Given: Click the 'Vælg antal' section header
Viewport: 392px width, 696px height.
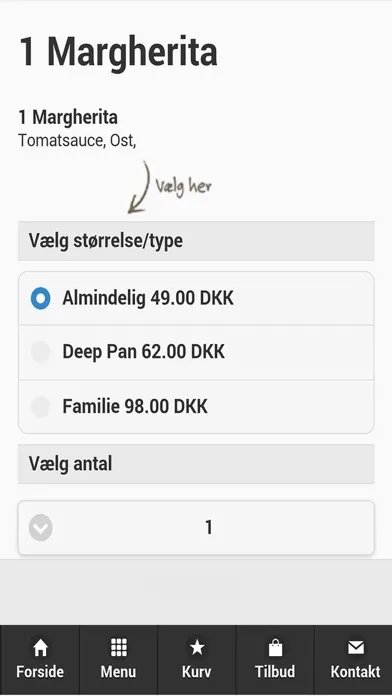Looking at the screenshot, I should [196, 464].
